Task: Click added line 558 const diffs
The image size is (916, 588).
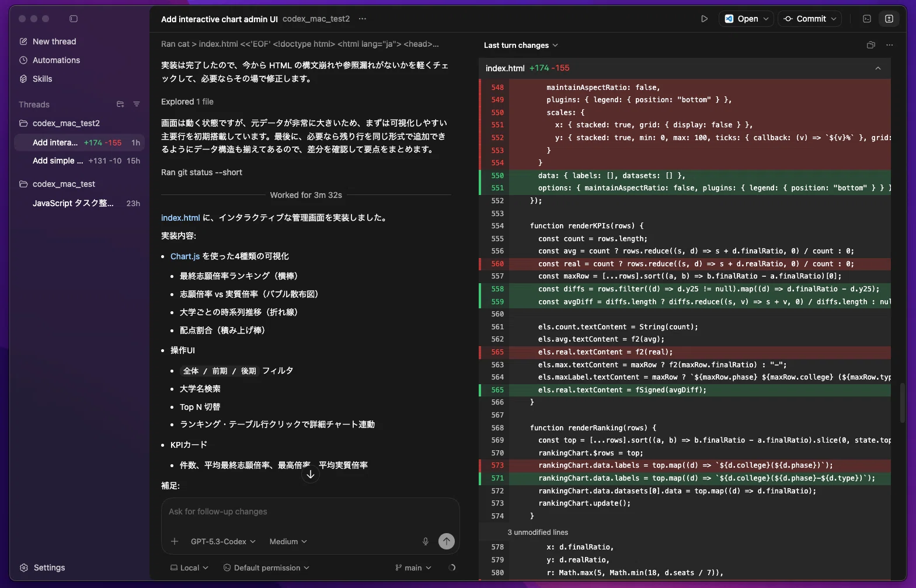Action: (x=685, y=289)
